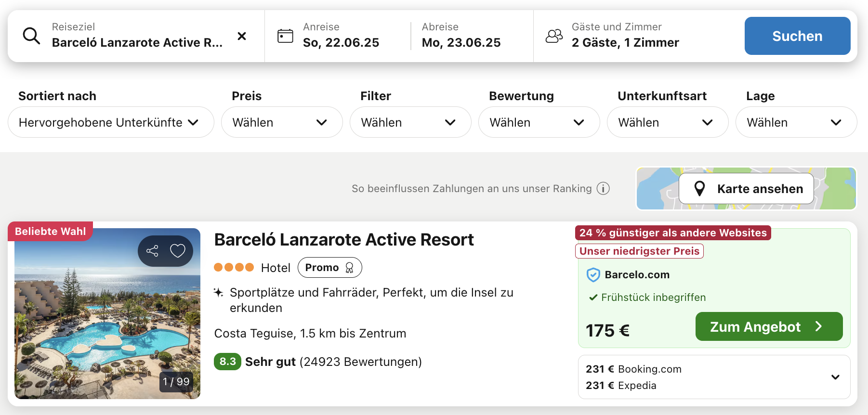Click the 1 / 99 photo counter
Viewport: 868px width, 415px height.
pyautogui.click(x=176, y=382)
